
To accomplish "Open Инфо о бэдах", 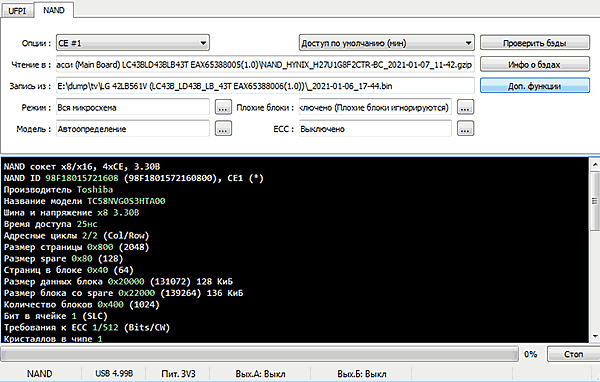I will 535,64.
